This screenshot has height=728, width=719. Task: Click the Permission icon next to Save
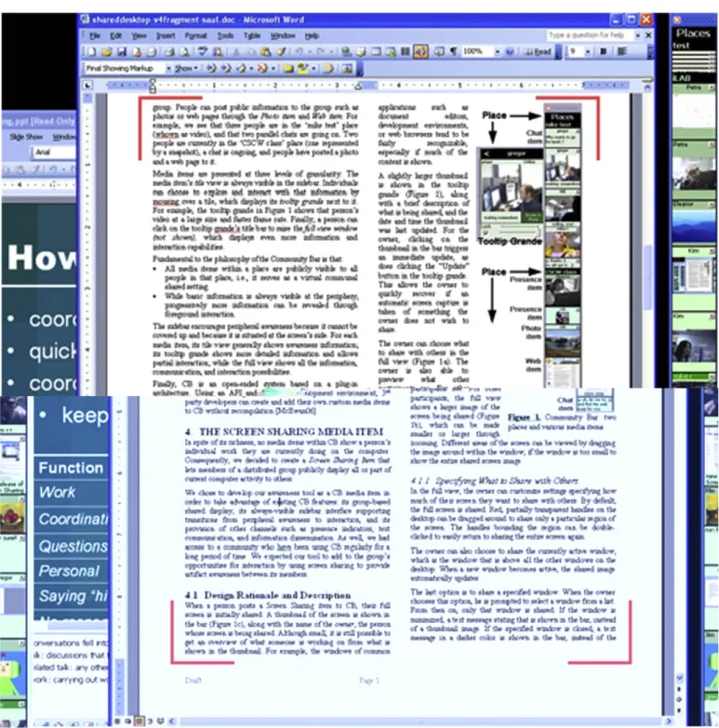point(137,51)
